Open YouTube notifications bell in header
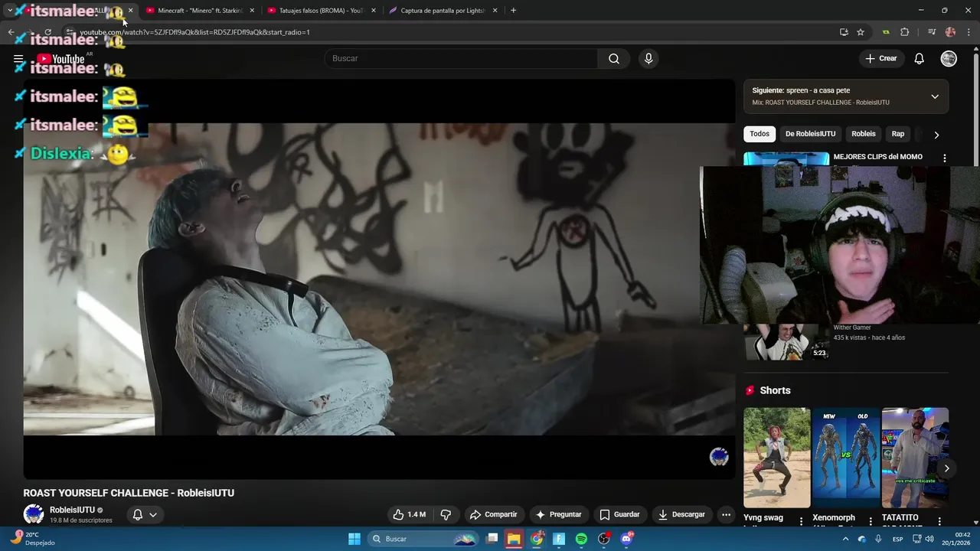Screen dimensions: 980x551 coord(920,59)
